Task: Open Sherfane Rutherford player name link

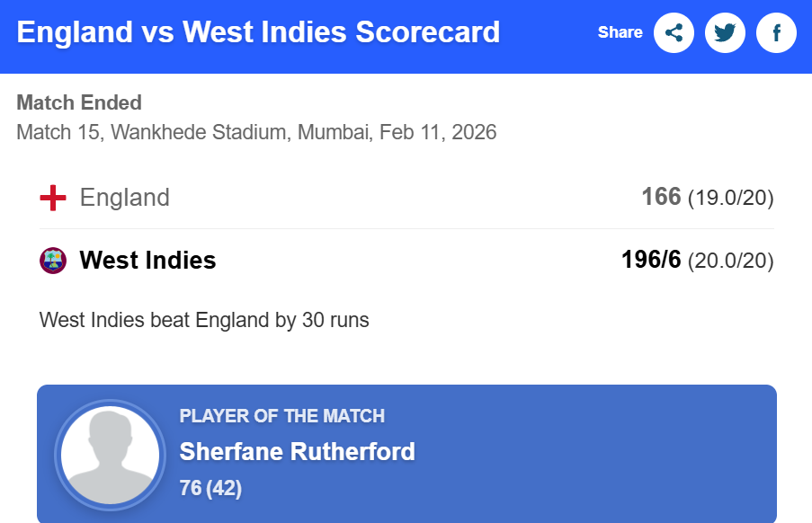Action: click(297, 451)
